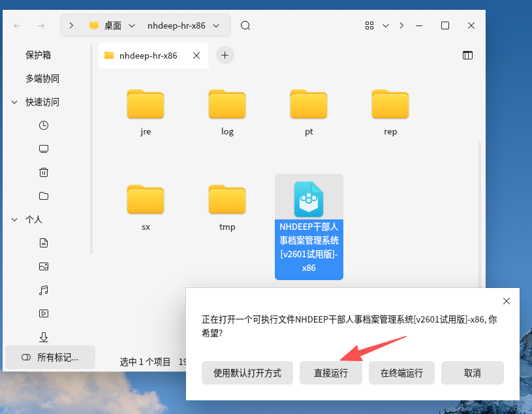This screenshot has width=532, height=414.
Task: Open recent files via clock icon
Action: tap(44, 125)
